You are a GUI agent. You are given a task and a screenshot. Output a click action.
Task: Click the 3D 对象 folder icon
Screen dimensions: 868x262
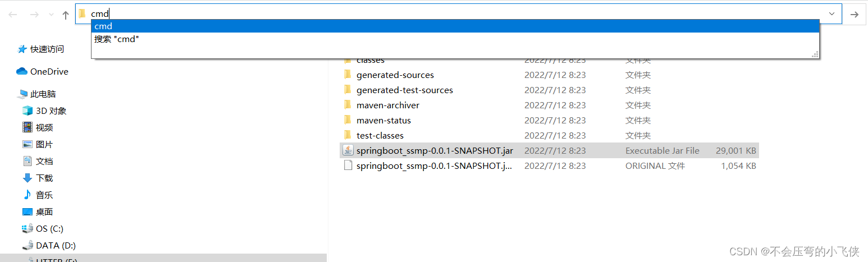28,111
